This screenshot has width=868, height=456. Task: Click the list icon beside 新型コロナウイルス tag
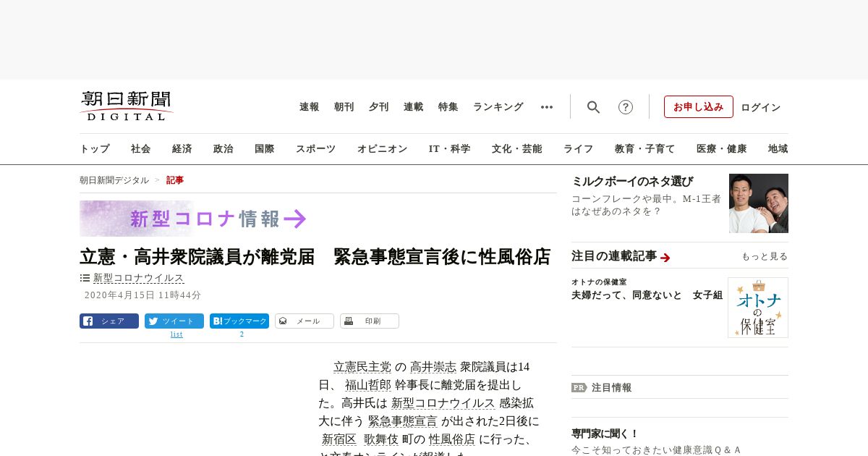[x=85, y=278]
